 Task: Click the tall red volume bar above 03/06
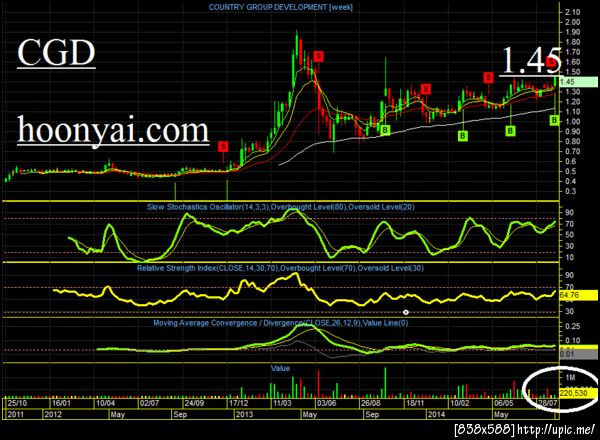318,384
